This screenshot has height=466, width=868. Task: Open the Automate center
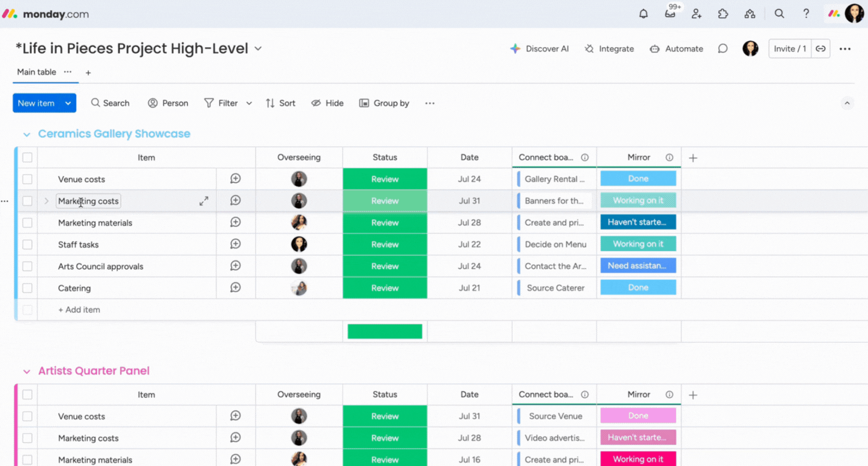(x=676, y=48)
